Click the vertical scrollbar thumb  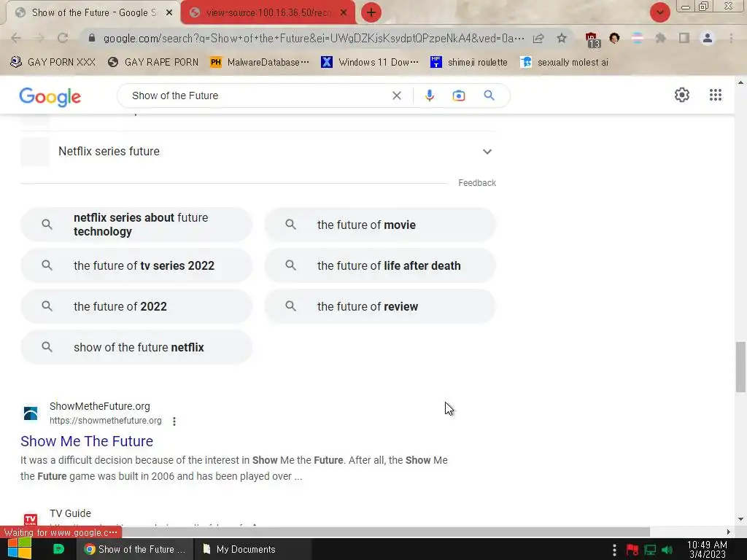point(740,367)
